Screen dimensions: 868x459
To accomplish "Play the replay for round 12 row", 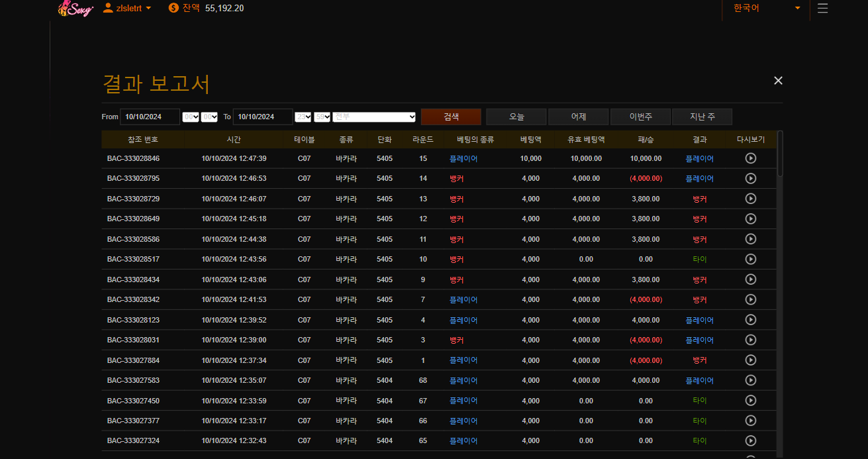I will [750, 219].
